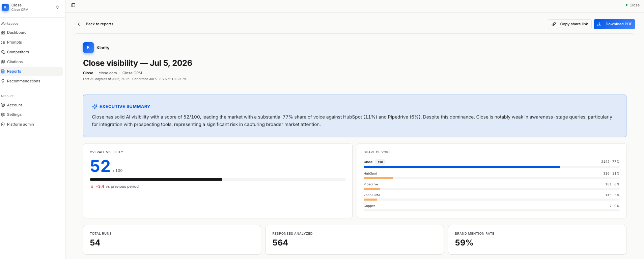This screenshot has width=644, height=259.
Task: Click the Executive Summary sparkle icon
Action: [95, 106]
